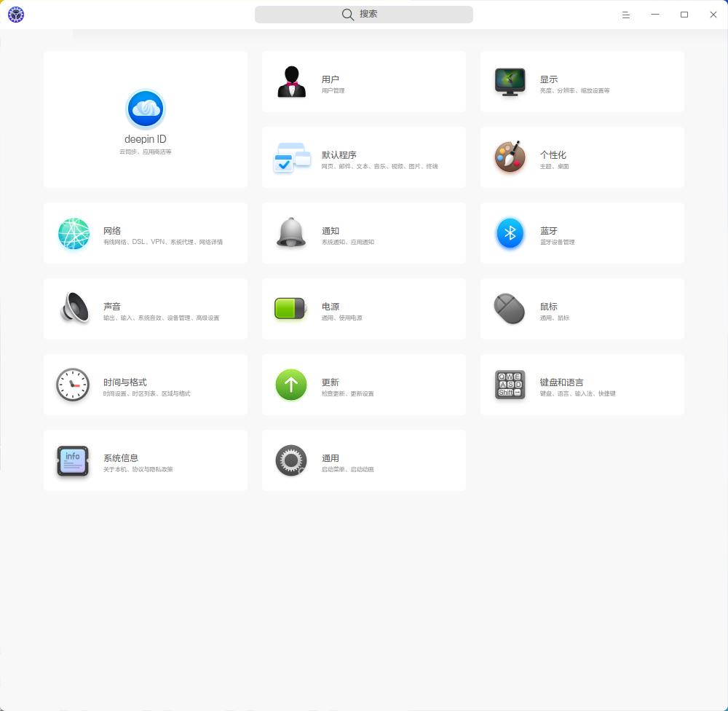Maximize the control center window

click(x=684, y=15)
